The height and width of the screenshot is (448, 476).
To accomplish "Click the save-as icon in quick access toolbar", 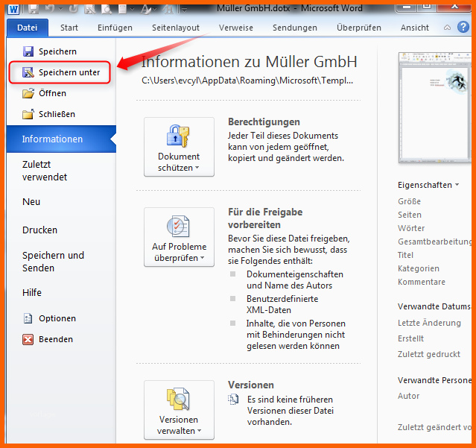I will pyautogui.click(x=90, y=9).
